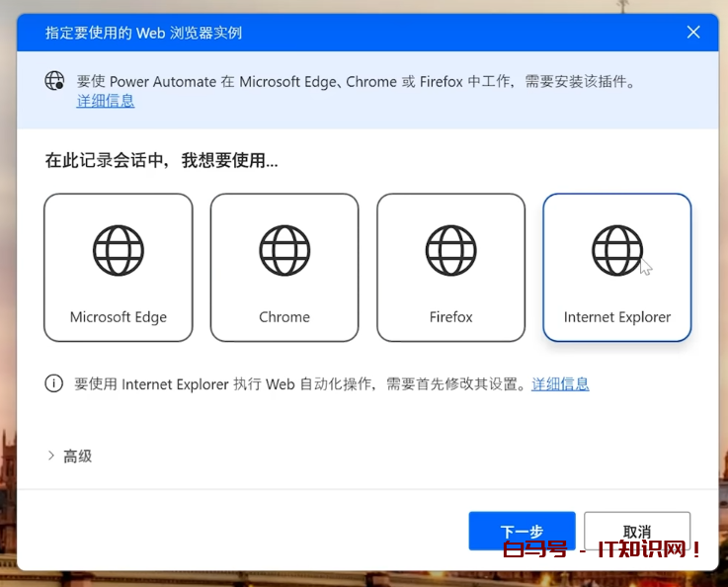
Task: Click the Power Automate plugin notice text
Action: pyautogui.click(x=356, y=81)
